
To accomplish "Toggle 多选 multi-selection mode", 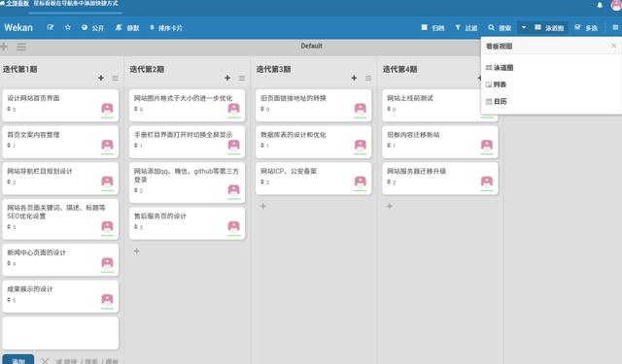I will pos(586,28).
